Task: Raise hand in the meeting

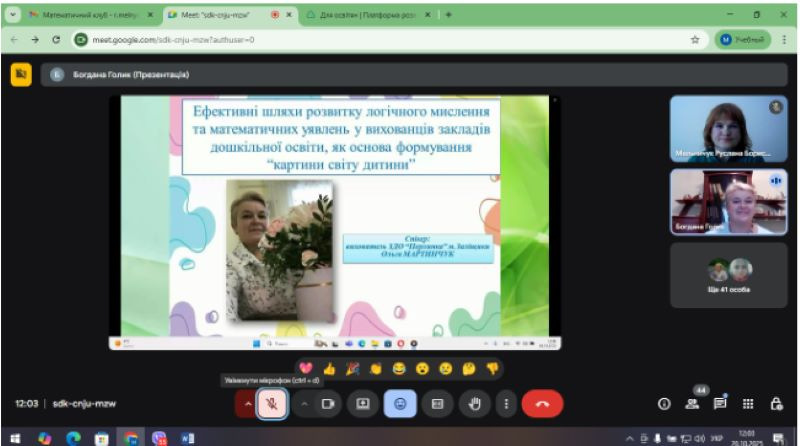Action: 474,404
